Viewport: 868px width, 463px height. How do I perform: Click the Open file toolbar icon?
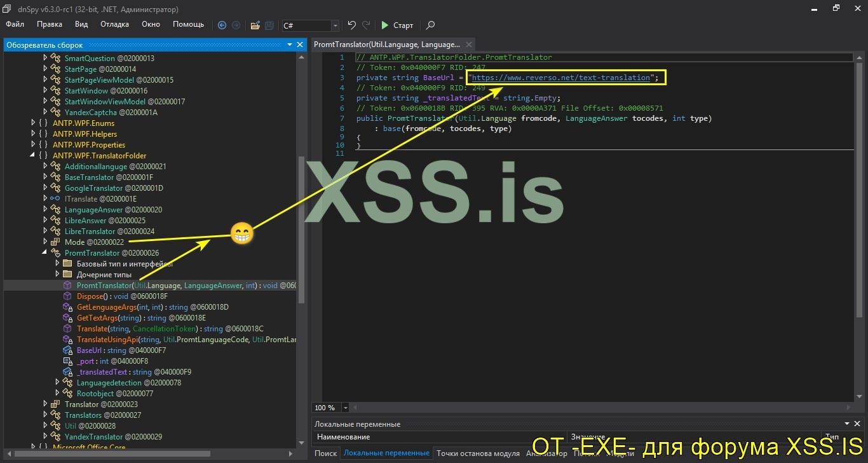coord(255,25)
